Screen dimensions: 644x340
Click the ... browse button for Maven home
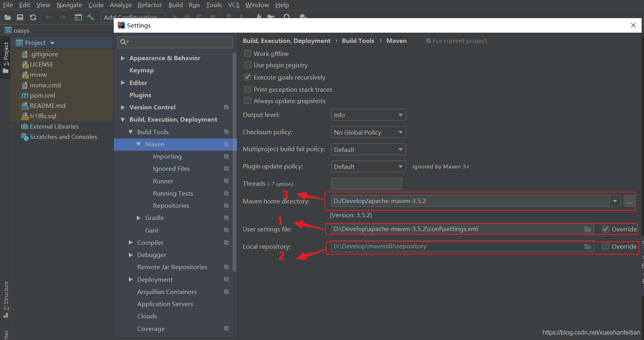tap(629, 201)
